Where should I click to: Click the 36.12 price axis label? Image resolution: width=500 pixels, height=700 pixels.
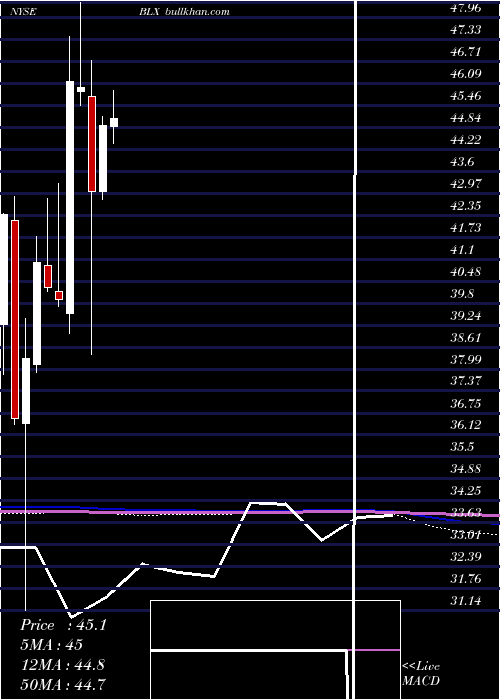pos(466,425)
